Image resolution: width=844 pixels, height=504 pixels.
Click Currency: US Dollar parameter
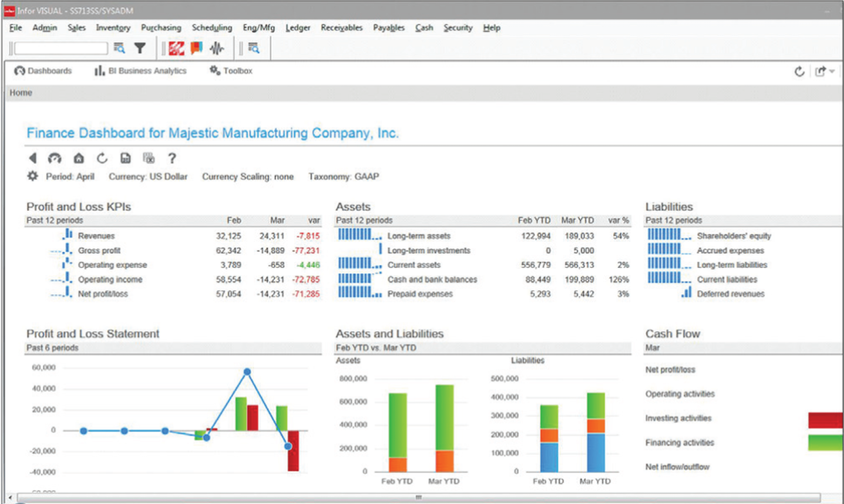tap(148, 177)
